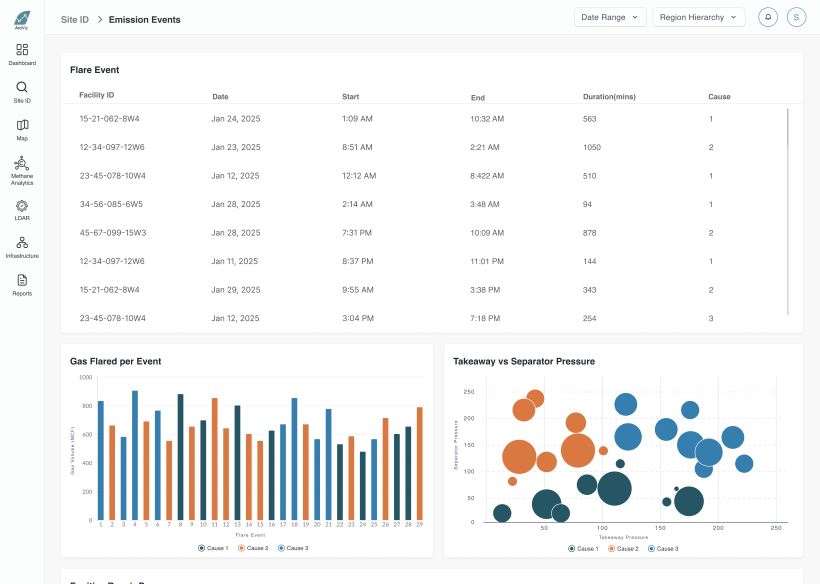This screenshot has height=584, width=820.
Task: Open the Site ID search icon
Action: [x=22, y=87]
